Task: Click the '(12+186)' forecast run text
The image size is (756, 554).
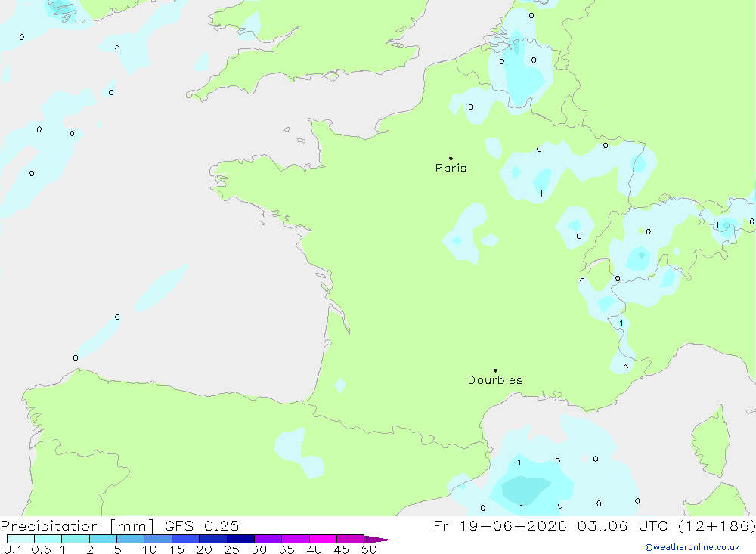Action: [717, 526]
